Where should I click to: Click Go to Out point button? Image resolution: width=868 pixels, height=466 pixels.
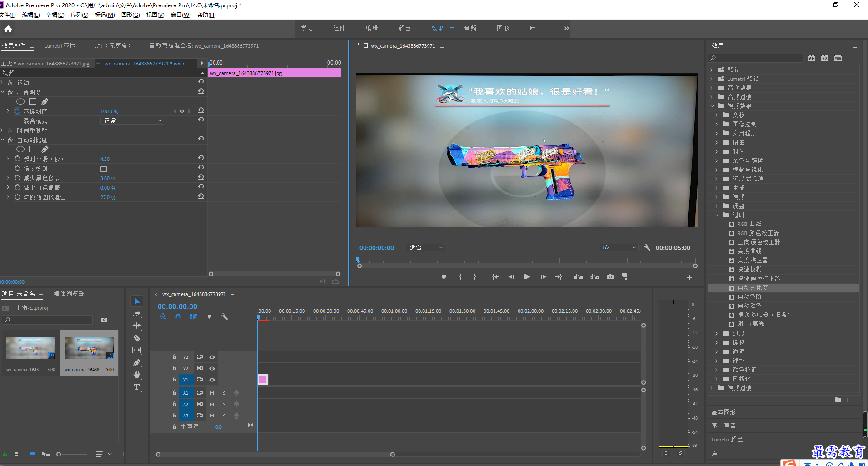coord(559,277)
